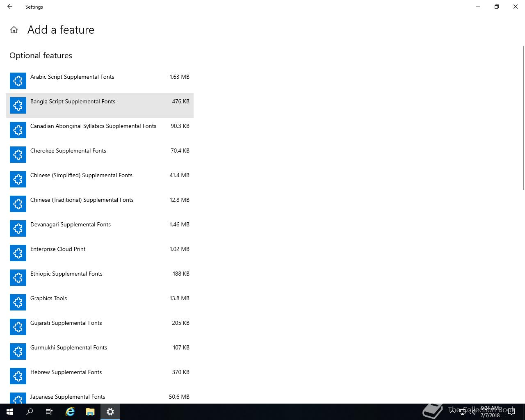The height and width of the screenshot is (420, 525).
Task: Choose Cherokee Supplemental Fonts
Action: (x=100, y=155)
